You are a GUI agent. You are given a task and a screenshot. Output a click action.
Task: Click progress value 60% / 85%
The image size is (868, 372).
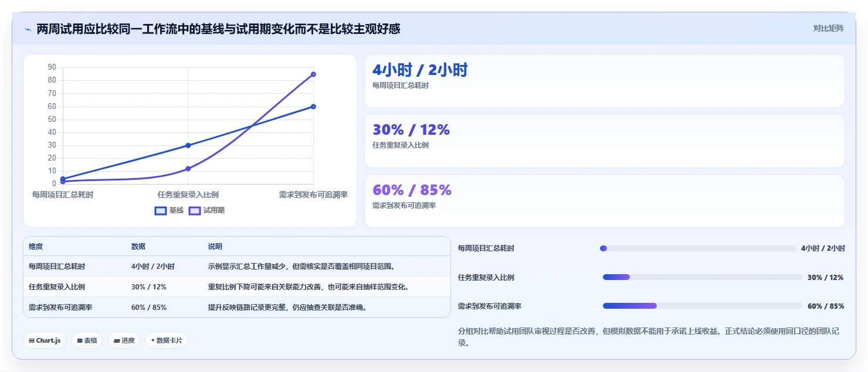coord(826,306)
